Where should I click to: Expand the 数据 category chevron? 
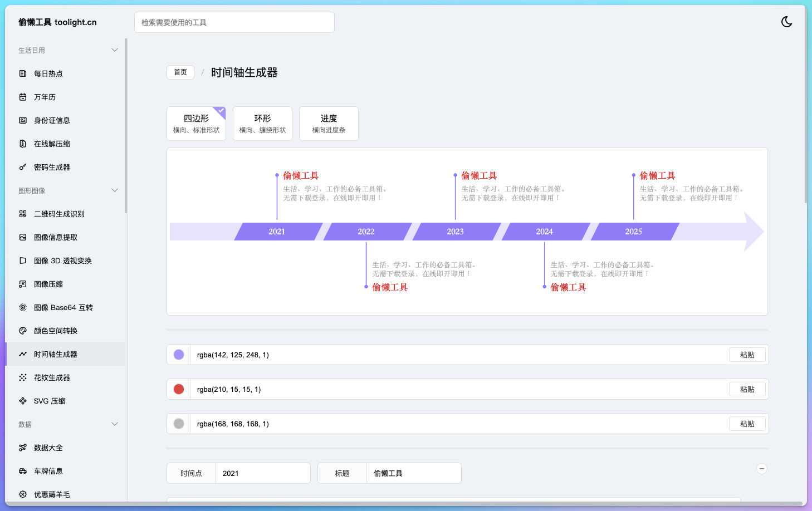pos(115,424)
